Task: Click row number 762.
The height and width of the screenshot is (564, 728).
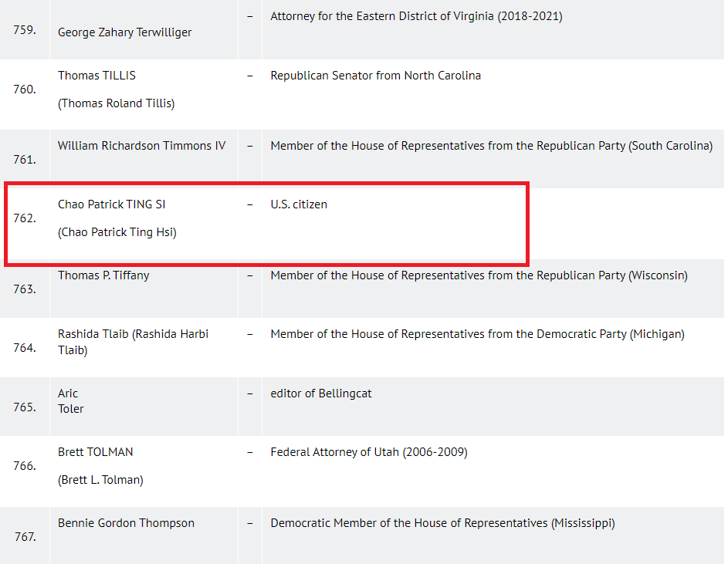Action: (25, 218)
